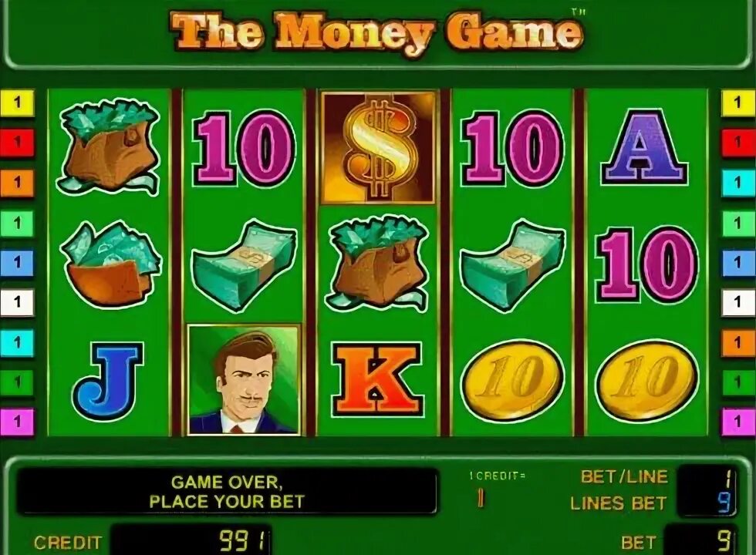Screen dimensions: 756x555
Task: Click the Credit balance display
Action: [x=191, y=541]
